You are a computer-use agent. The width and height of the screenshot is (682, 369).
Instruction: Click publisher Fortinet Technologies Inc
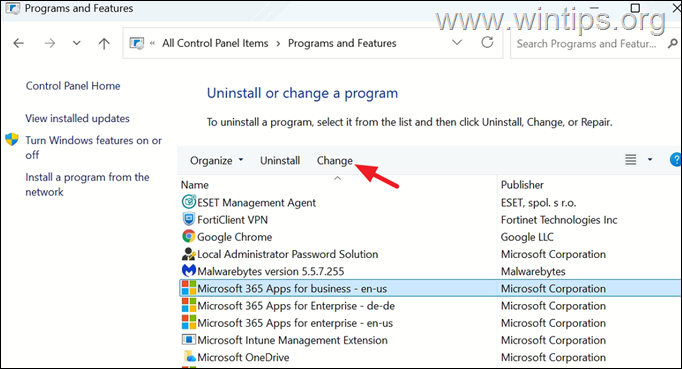[x=559, y=220]
